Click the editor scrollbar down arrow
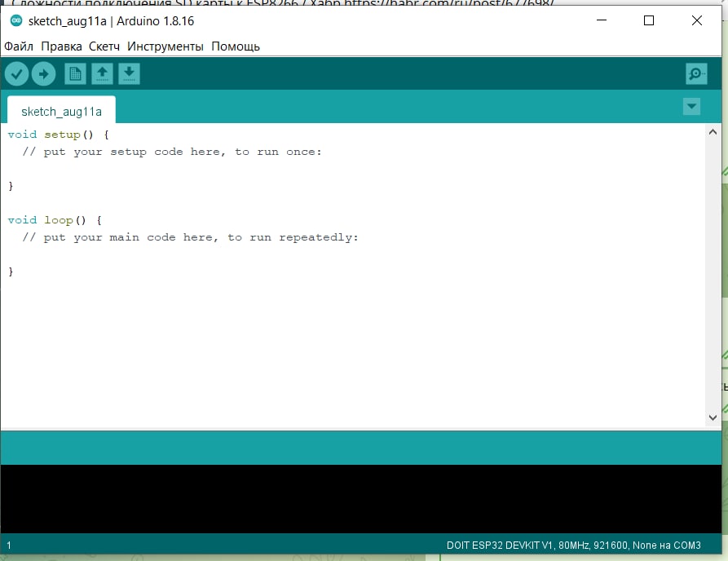This screenshot has height=561, width=728. point(713,417)
